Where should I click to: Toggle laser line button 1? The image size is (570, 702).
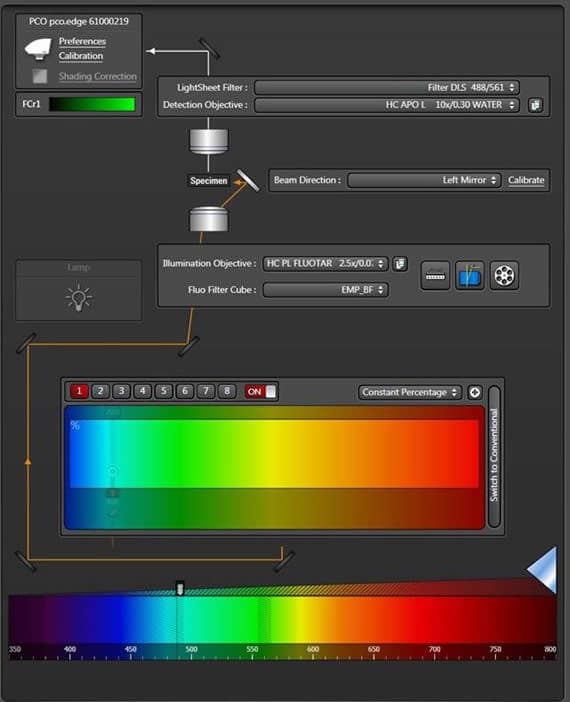(79, 391)
